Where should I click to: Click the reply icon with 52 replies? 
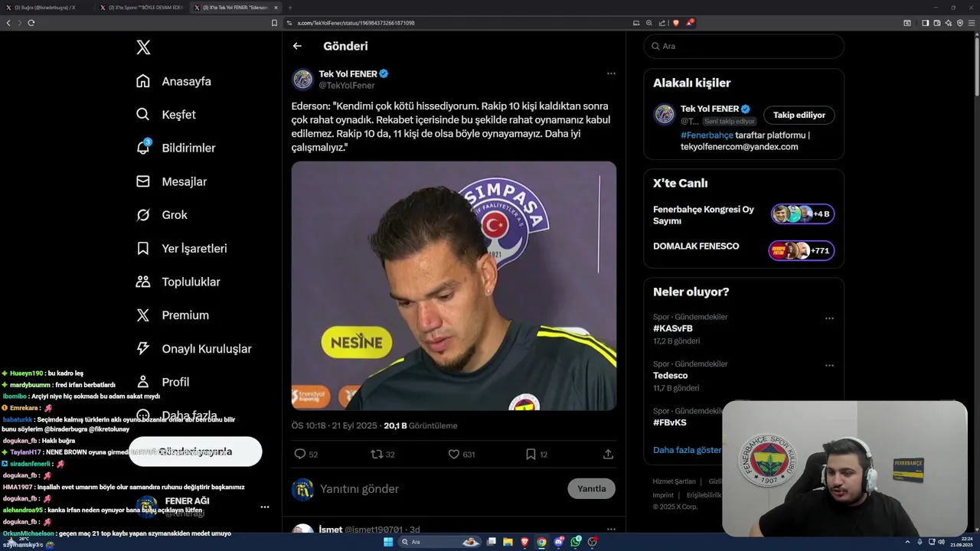coord(300,454)
